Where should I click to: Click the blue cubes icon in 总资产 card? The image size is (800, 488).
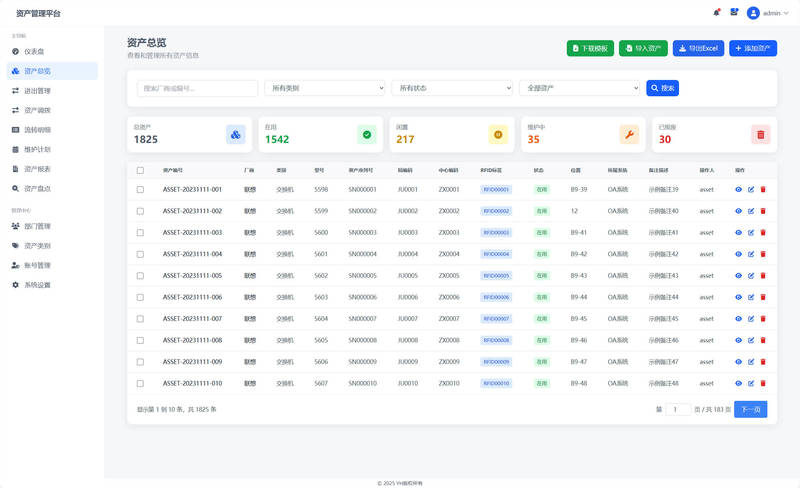235,134
